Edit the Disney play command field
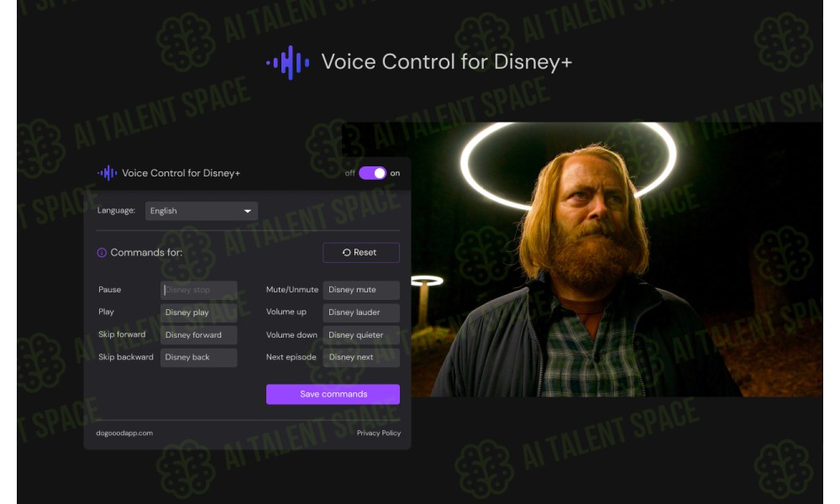Screen dimensions: 840x504 pyautogui.click(x=199, y=312)
